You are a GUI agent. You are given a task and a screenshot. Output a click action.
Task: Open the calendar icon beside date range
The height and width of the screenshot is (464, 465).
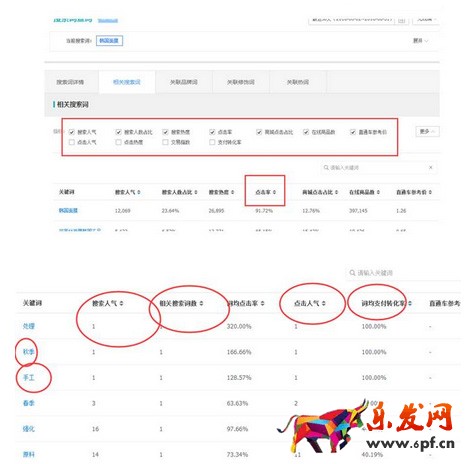click(x=402, y=20)
